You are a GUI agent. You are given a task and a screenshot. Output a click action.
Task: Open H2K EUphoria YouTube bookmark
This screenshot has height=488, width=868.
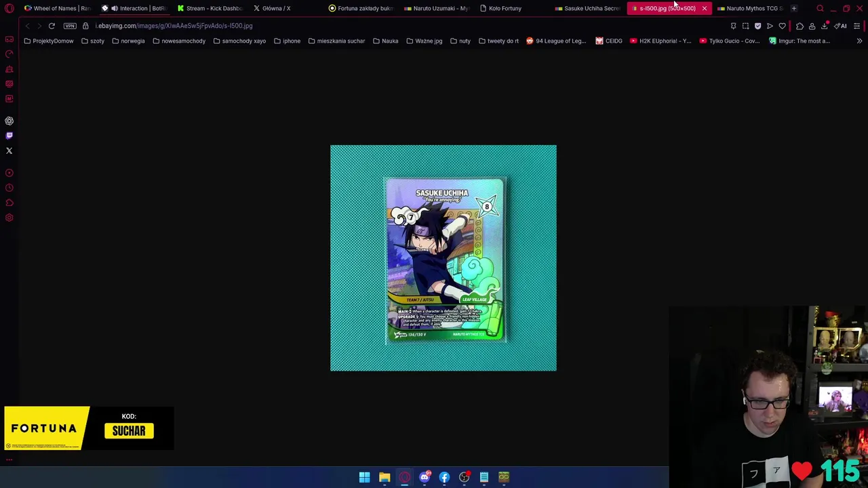(x=660, y=41)
